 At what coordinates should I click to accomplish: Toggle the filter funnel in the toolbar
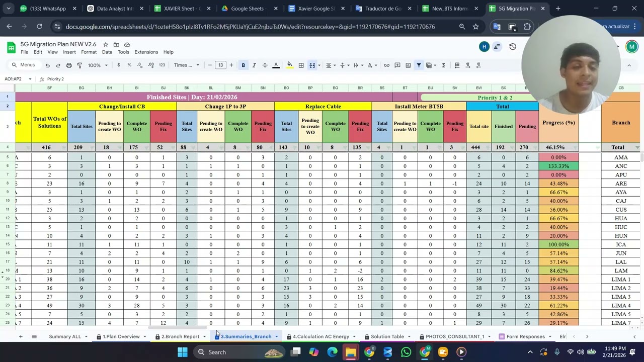[419, 65]
